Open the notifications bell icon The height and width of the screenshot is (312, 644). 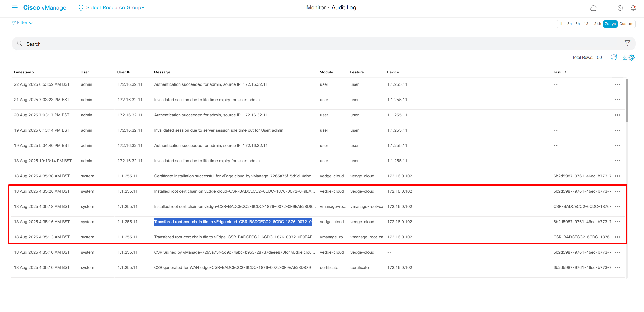(x=633, y=8)
